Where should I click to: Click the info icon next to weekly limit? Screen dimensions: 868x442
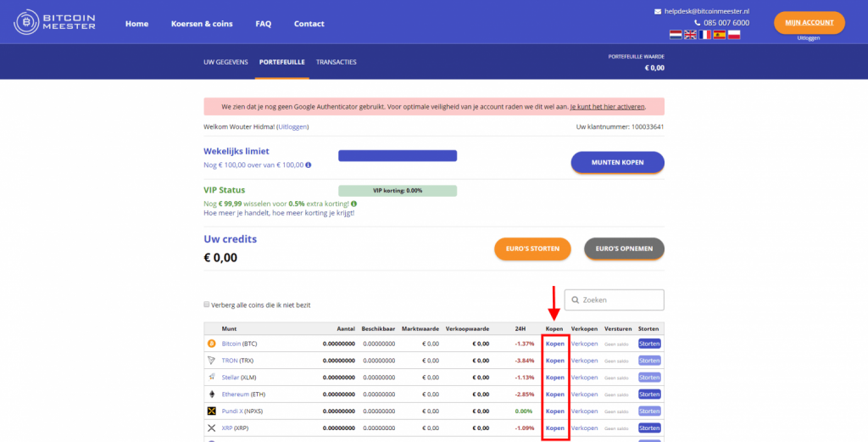coord(309,165)
